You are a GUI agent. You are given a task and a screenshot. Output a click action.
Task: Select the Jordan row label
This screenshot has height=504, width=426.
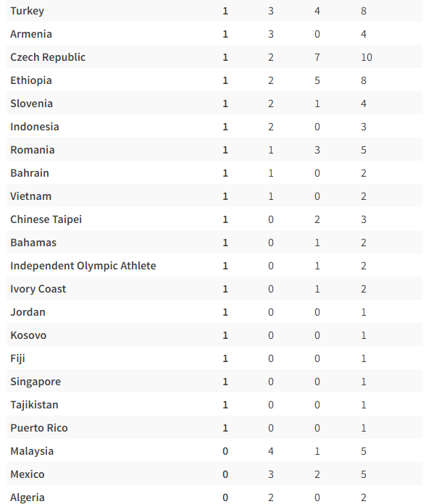pos(28,312)
